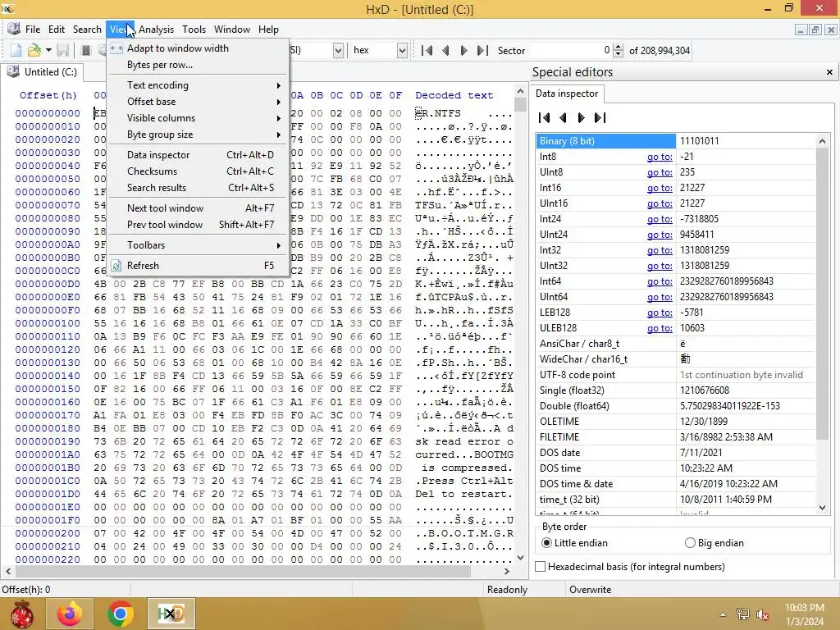This screenshot has height=630, width=840.
Task: Click hex view scroll down arrow
Action: coord(519,558)
